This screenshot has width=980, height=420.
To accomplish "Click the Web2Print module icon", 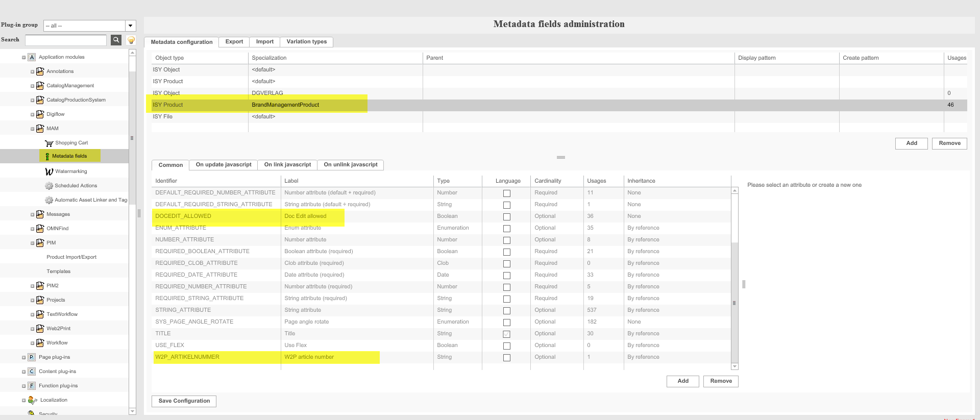I will point(40,329).
